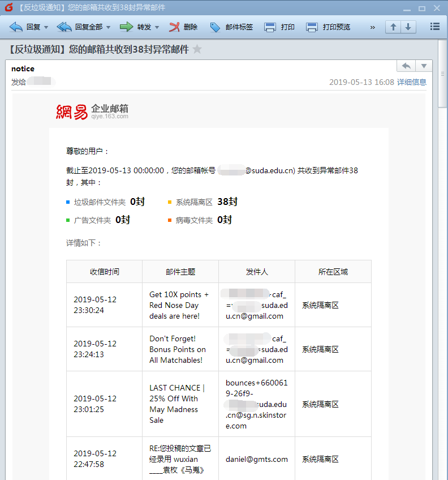Star this email next to subject
Viewport: 448px width, 480px height.
click(197, 49)
